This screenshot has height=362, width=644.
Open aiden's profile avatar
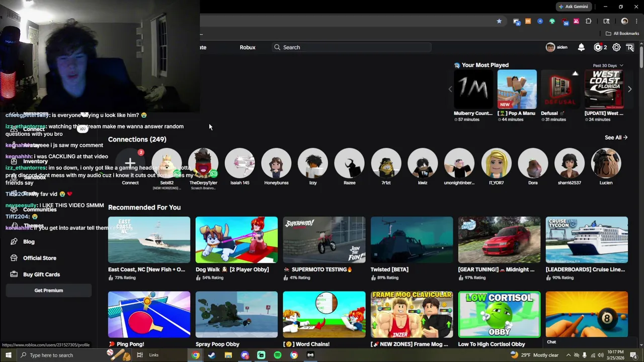pos(550,47)
